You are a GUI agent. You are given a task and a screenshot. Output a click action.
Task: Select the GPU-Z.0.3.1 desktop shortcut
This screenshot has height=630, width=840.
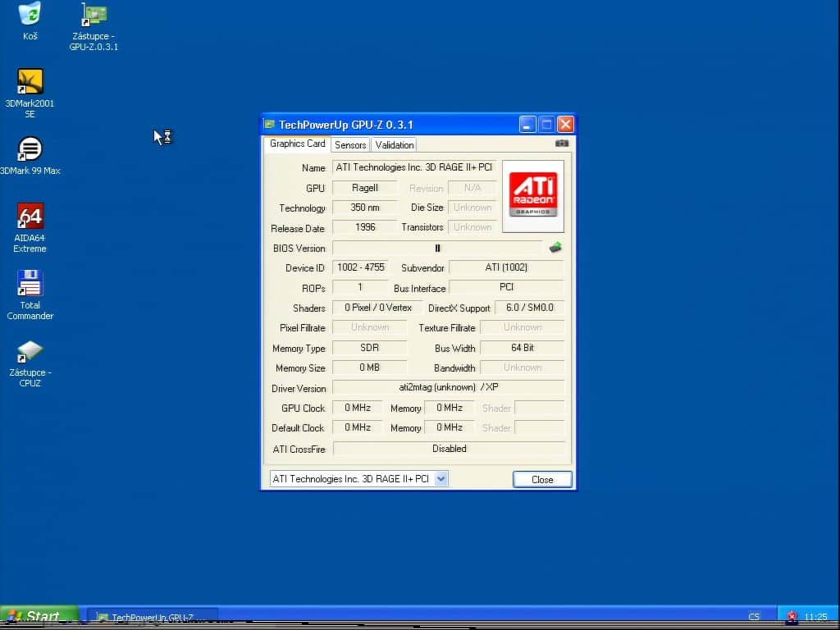[94, 15]
